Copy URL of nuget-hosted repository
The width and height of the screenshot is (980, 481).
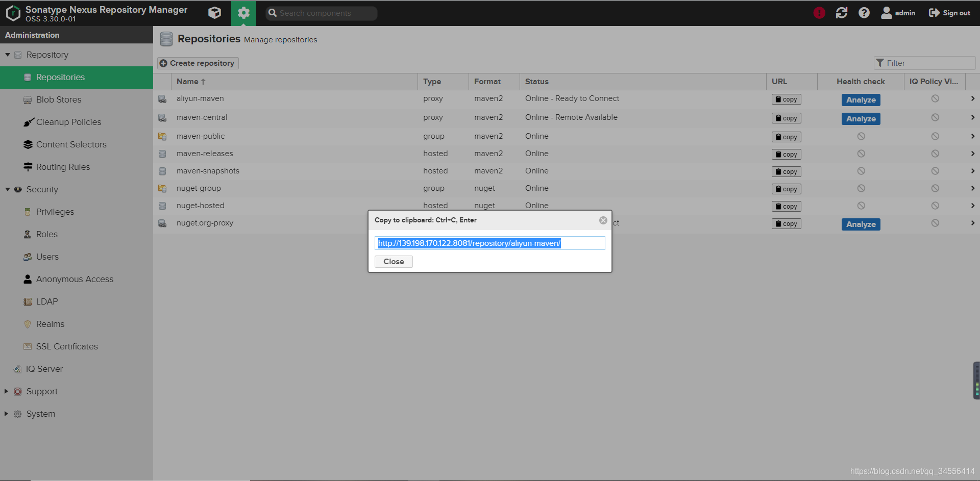click(x=787, y=207)
